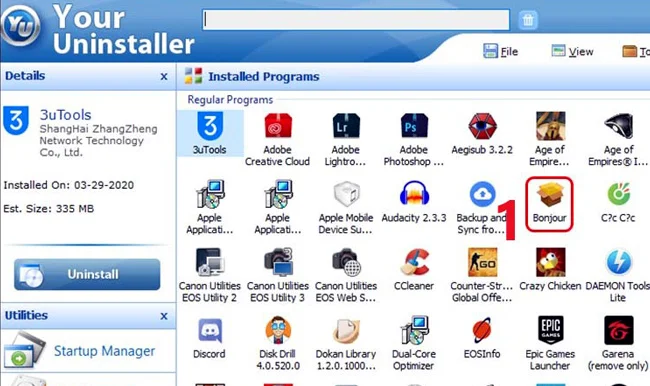Viewport: 650px width, 386px height.
Task: Click the Your Uninstaller YU logo
Action: coord(21,26)
